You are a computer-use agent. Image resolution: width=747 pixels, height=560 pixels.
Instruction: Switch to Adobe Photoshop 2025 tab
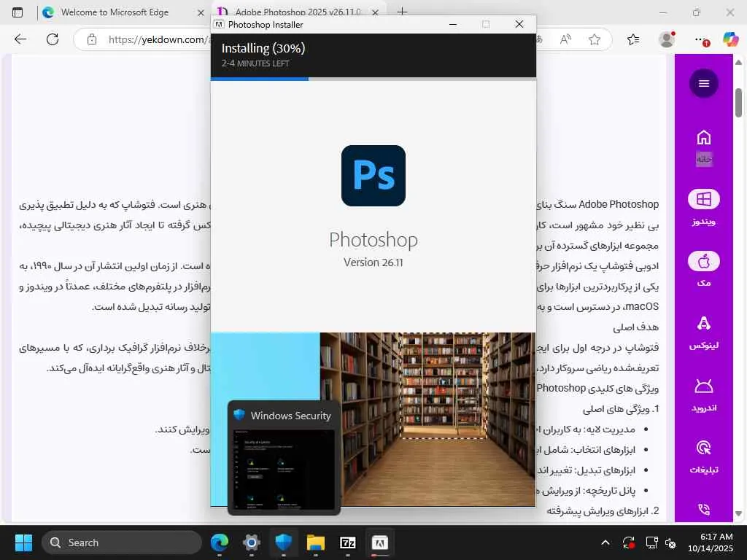[x=298, y=11]
